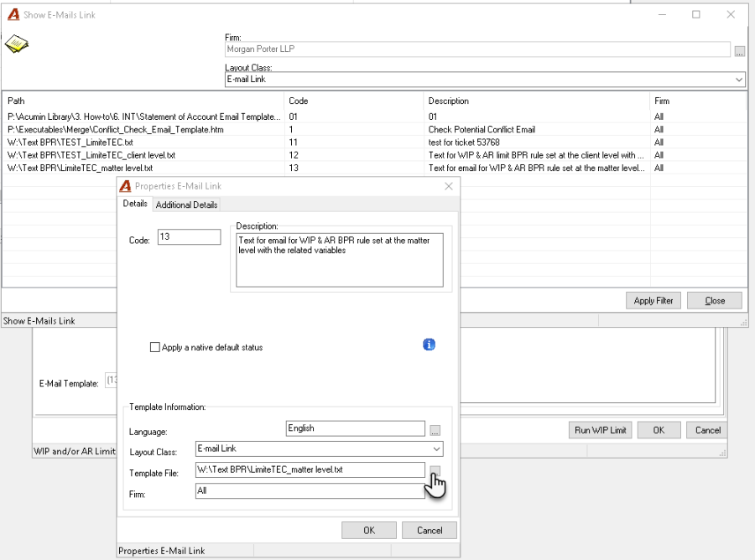Select the Details tab
The image size is (755, 560).
(x=135, y=204)
